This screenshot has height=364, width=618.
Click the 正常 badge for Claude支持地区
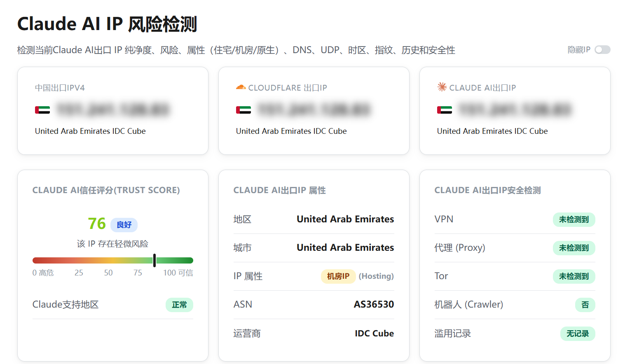click(x=179, y=305)
